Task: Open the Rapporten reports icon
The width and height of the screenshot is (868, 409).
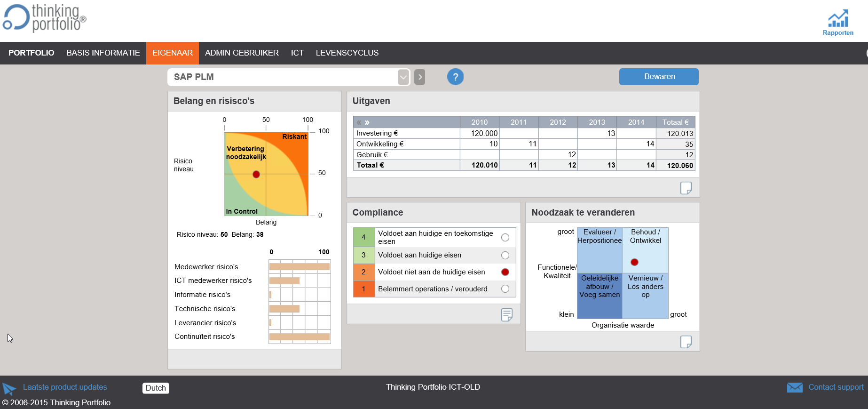Action: pos(838,18)
